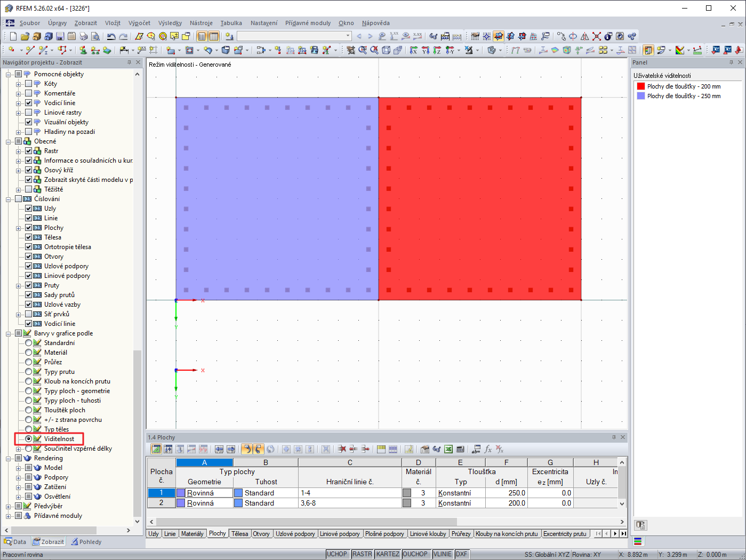Select the Tlouštěk ploch radio button

29,410
